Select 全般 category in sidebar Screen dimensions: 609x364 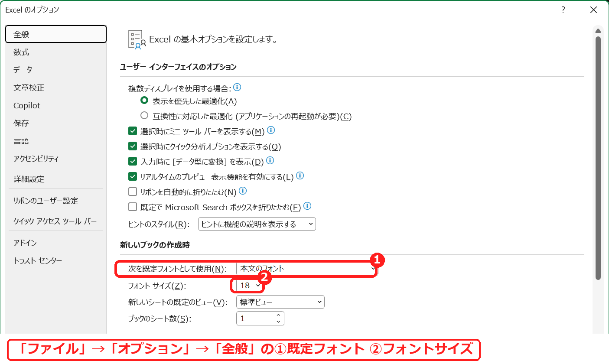pyautogui.click(x=56, y=34)
